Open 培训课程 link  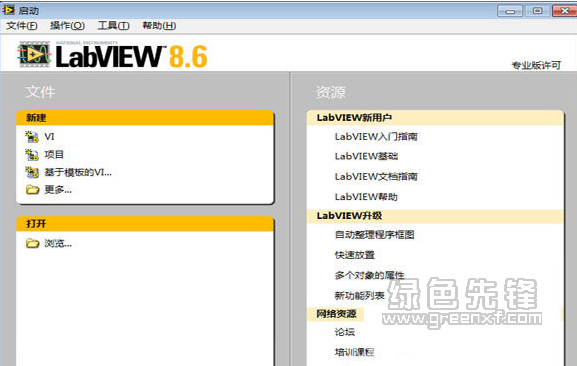(x=354, y=352)
